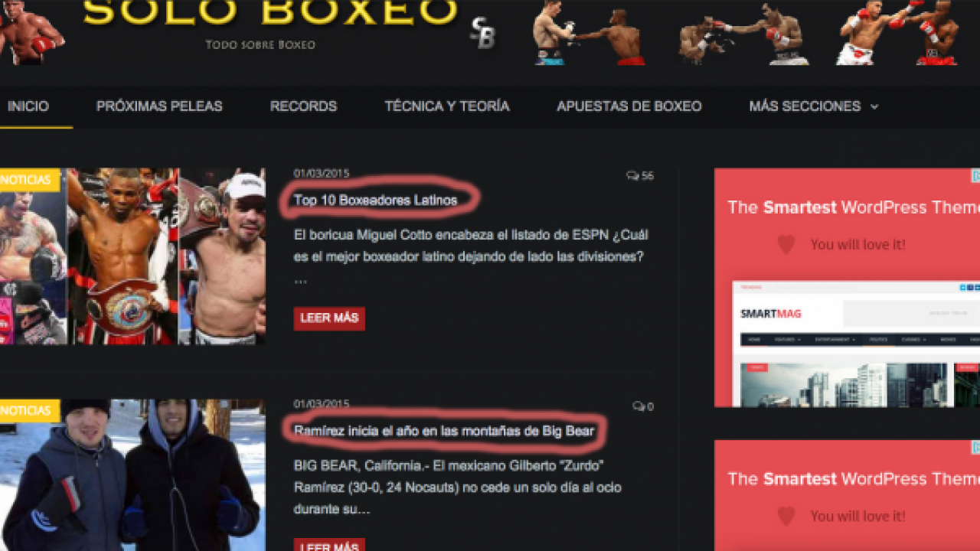
Task: Click the heart icon in the lower ad
Action: 786,517
